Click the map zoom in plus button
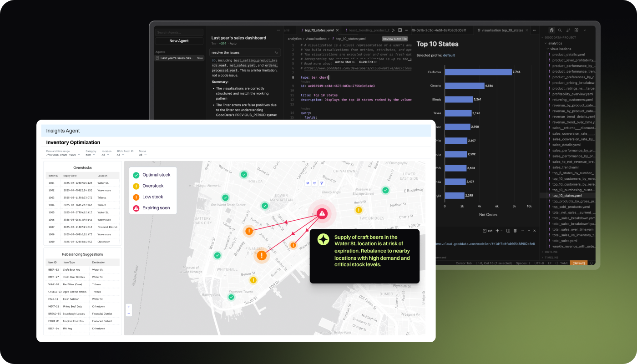 [x=129, y=307]
